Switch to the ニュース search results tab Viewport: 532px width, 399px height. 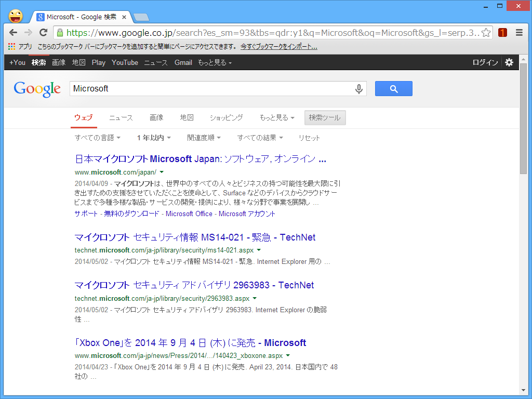tap(120, 117)
